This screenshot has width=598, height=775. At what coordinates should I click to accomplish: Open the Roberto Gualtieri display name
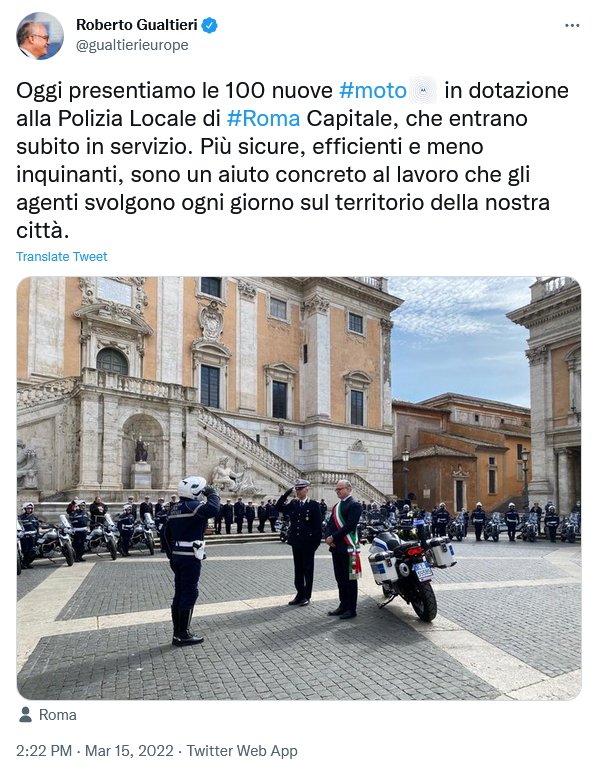click(x=137, y=25)
